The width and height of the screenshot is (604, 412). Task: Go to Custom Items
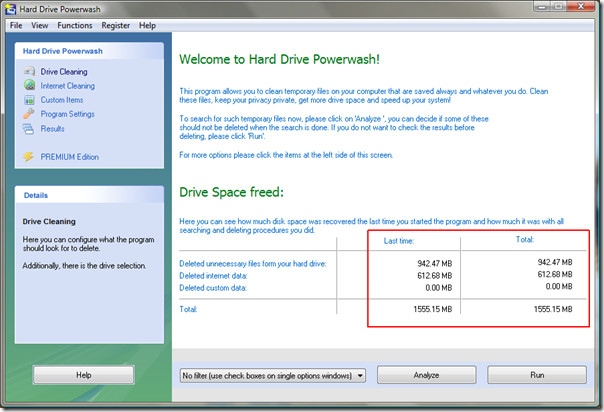[62, 100]
